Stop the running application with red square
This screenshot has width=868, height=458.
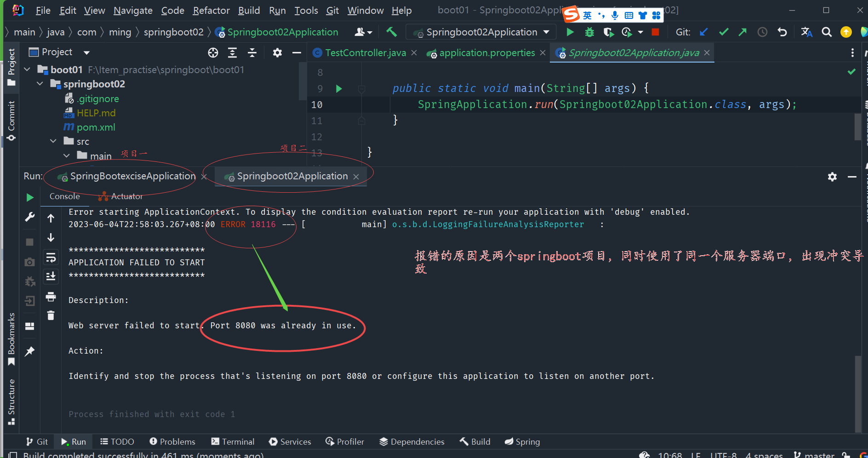[x=656, y=32]
